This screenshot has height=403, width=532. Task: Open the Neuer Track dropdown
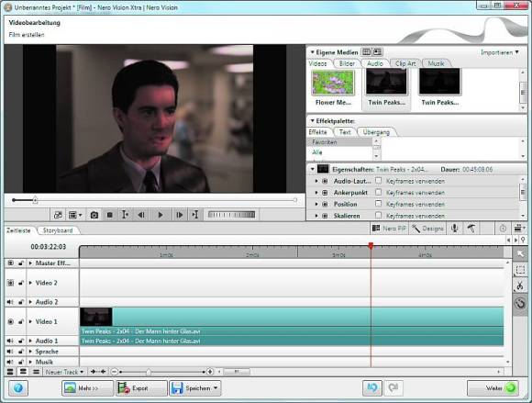point(64,372)
